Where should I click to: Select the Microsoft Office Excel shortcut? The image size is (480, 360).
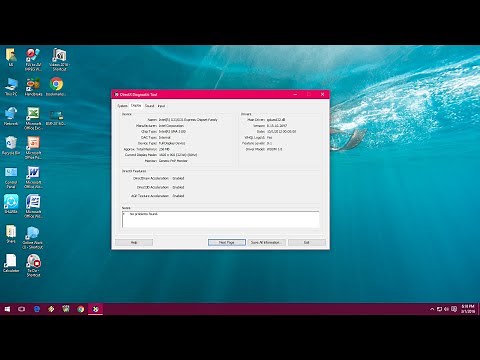33,118
